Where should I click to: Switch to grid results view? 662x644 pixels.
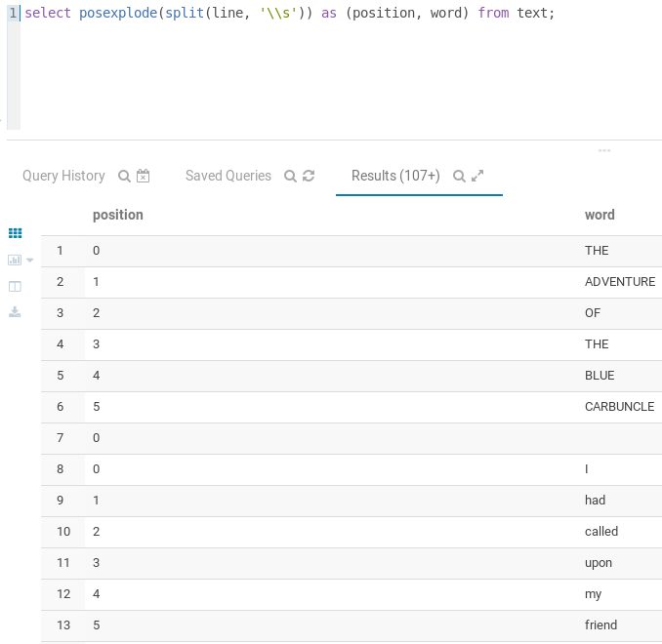(x=15, y=233)
